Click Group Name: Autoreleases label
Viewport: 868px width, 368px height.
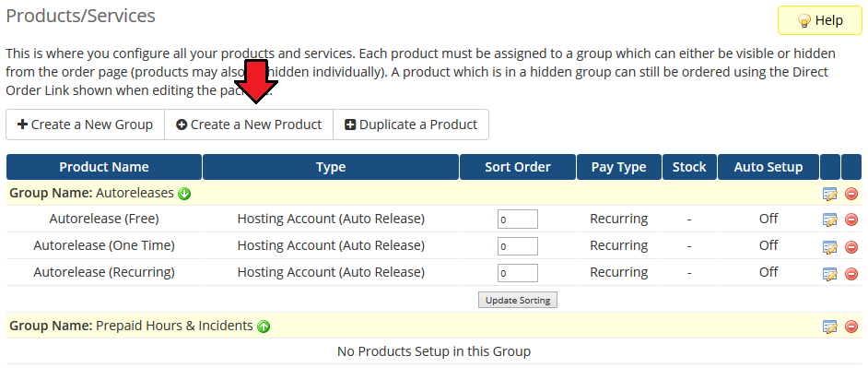click(x=92, y=194)
